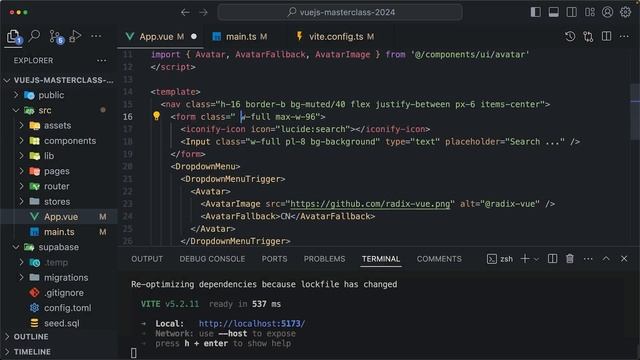Open Customize Layout icon
Image resolution: width=640 pixels, height=360 pixels.
point(590,12)
